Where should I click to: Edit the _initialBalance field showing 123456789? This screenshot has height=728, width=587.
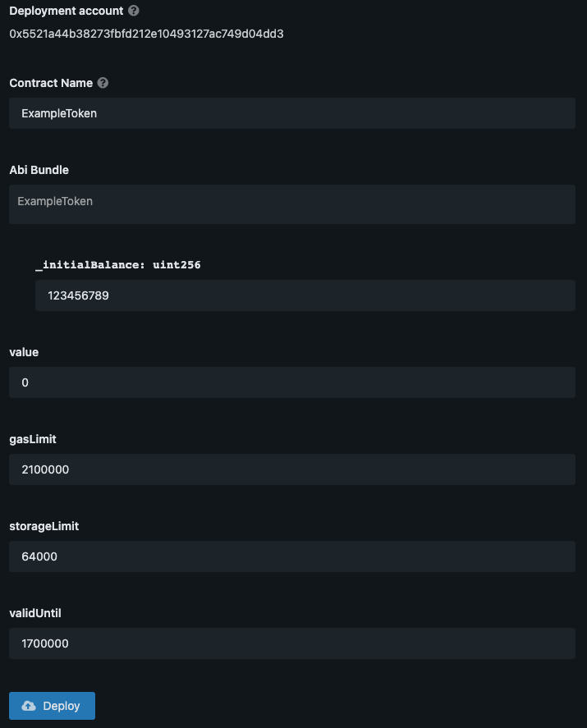[x=305, y=295]
